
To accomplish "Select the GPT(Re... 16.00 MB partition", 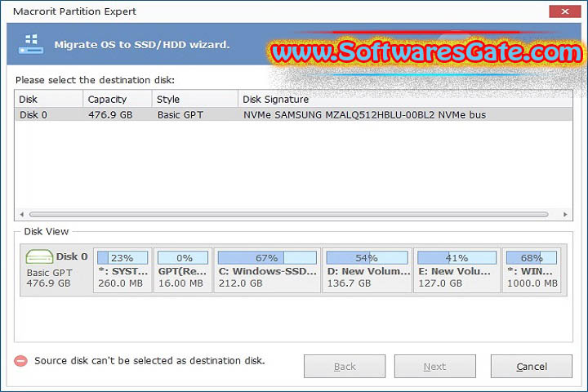I will click(x=183, y=270).
